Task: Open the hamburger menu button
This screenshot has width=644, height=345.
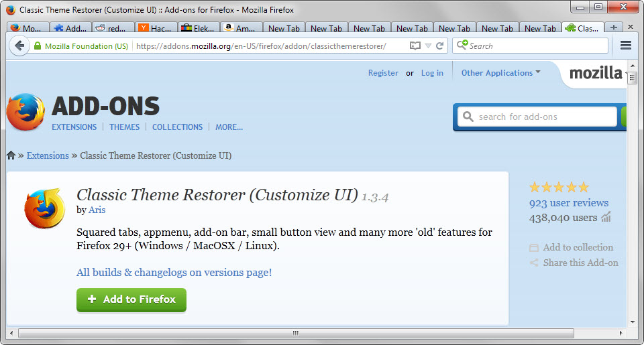Action: point(625,45)
